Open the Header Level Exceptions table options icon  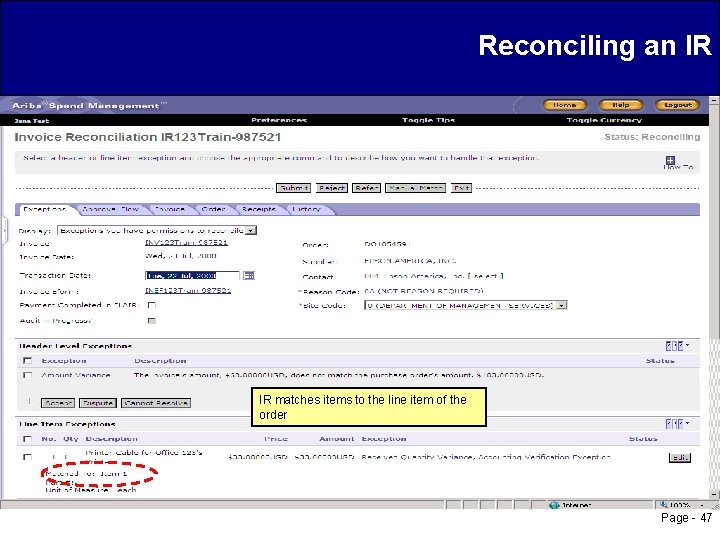[x=677, y=346]
